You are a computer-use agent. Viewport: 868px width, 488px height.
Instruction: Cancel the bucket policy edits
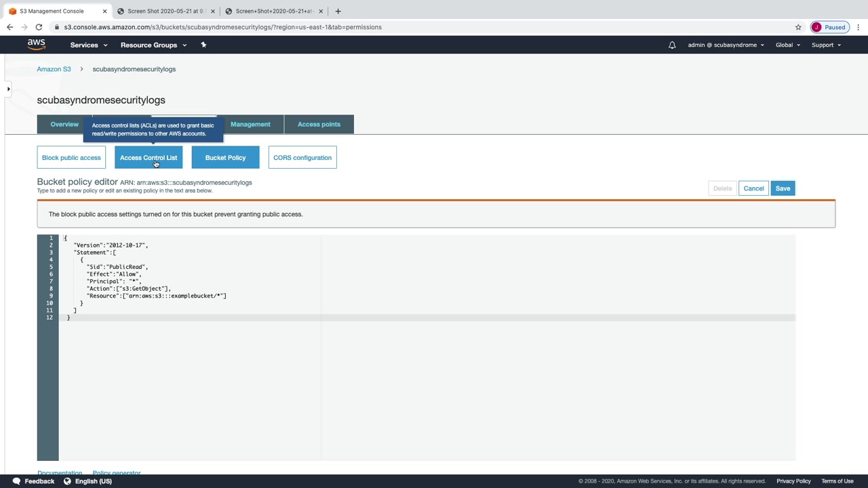point(753,188)
